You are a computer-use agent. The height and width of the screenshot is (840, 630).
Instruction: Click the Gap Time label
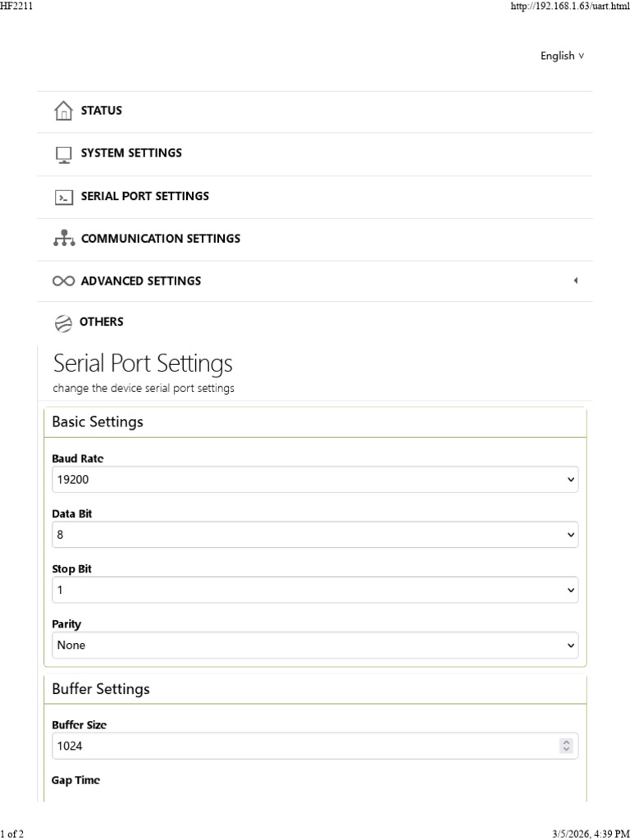click(x=76, y=780)
